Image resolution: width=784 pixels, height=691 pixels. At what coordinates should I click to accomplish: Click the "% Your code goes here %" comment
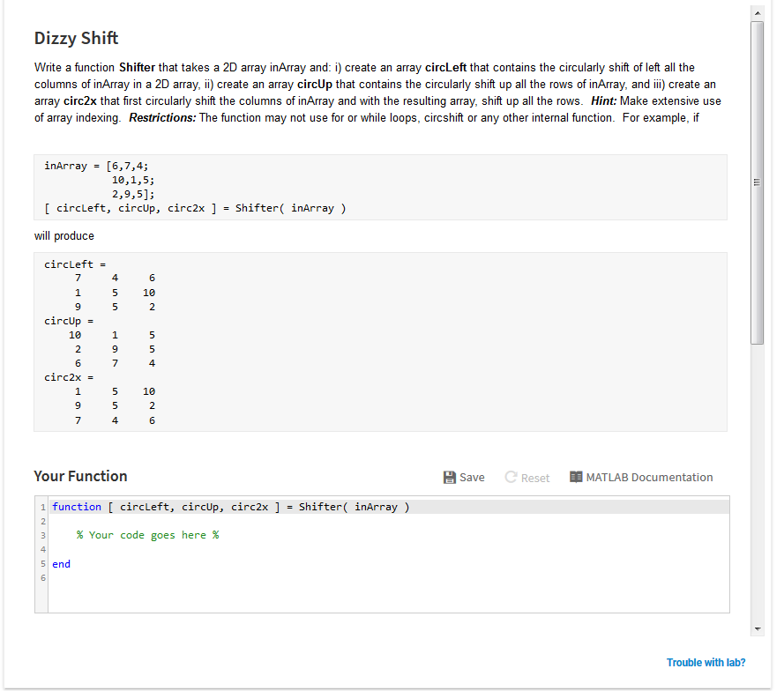(x=147, y=535)
